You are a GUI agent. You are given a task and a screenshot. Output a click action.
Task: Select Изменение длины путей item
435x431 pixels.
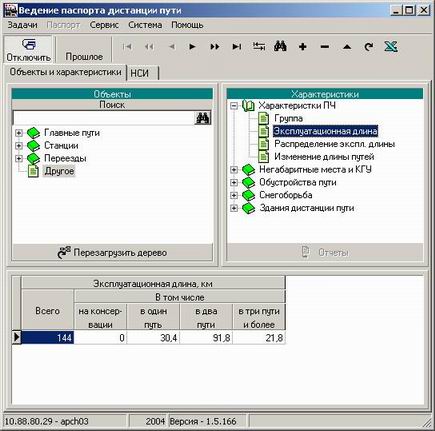click(324, 157)
